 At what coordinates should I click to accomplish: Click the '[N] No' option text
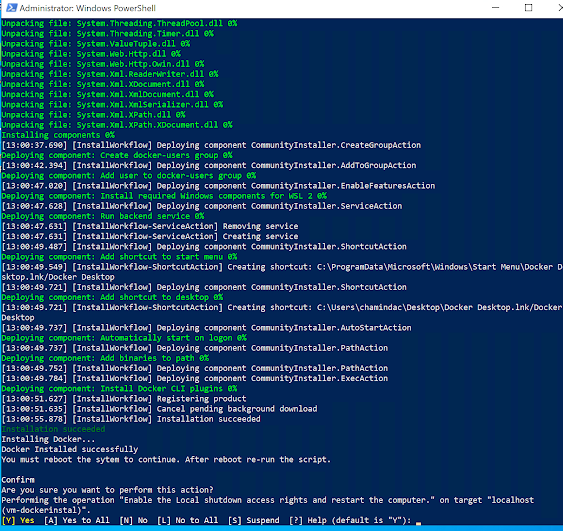tap(133, 520)
